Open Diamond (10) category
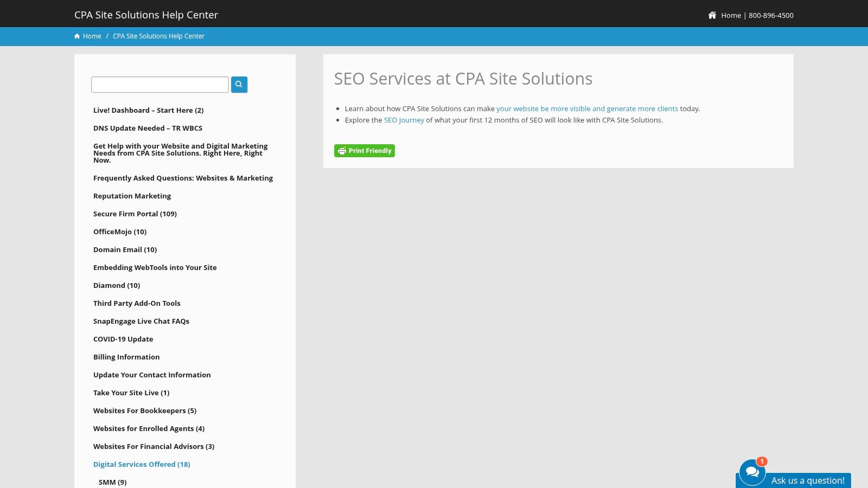The image size is (868, 488). point(117,285)
